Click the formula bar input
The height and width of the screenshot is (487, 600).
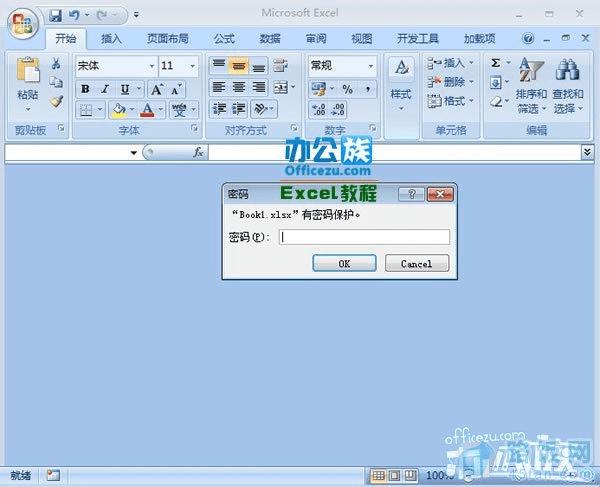394,152
